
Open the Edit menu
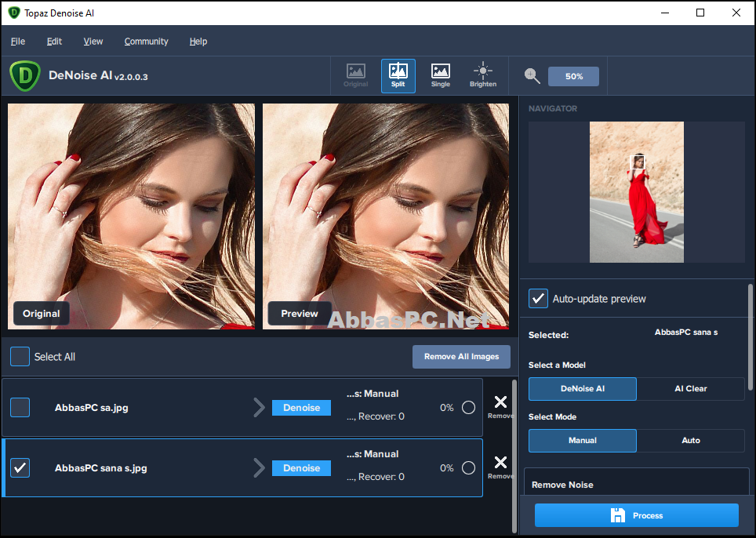[x=54, y=42]
